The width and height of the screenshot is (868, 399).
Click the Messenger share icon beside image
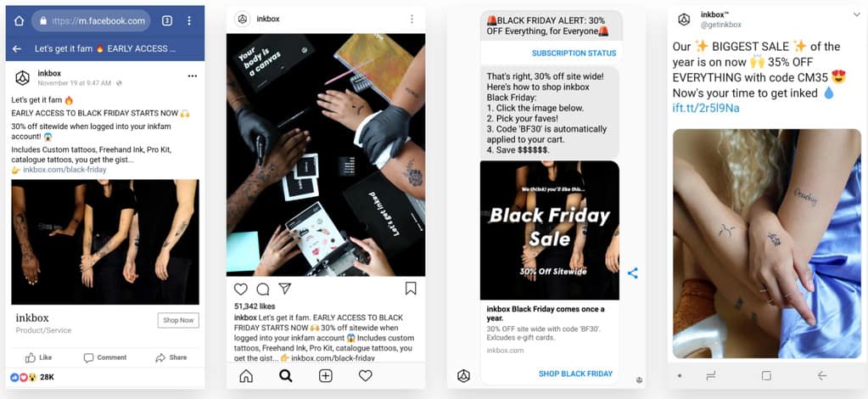coord(633,273)
